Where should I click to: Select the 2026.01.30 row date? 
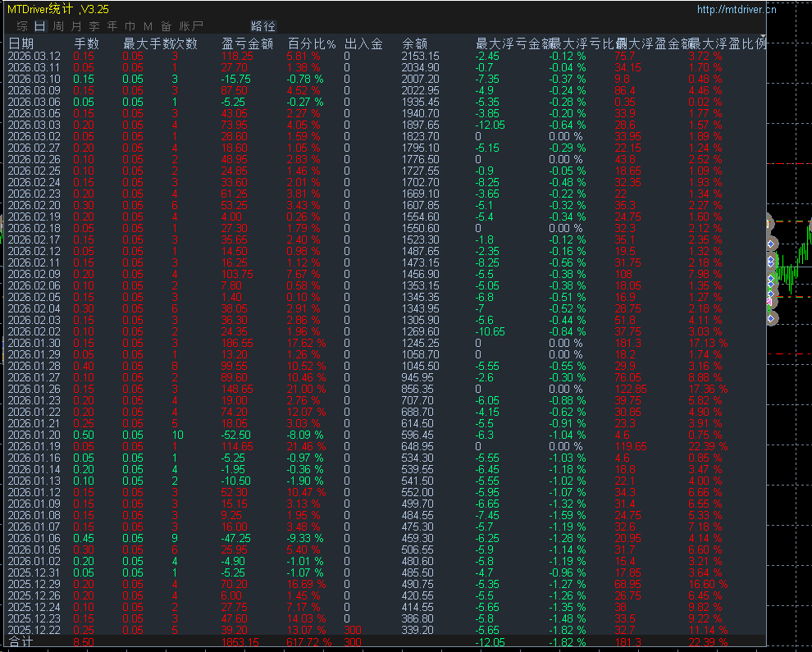click(x=34, y=343)
